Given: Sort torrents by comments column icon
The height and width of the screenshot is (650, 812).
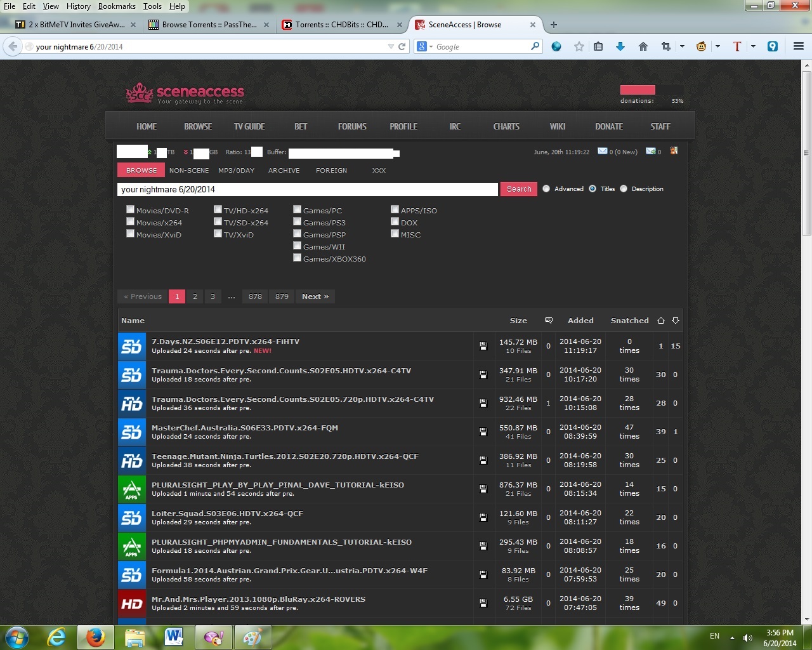Looking at the screenshot, I should [549, 321].
